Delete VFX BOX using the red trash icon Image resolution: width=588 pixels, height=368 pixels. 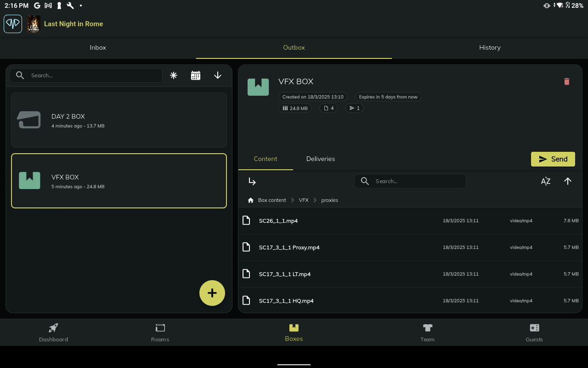click(x=566, y=81)
